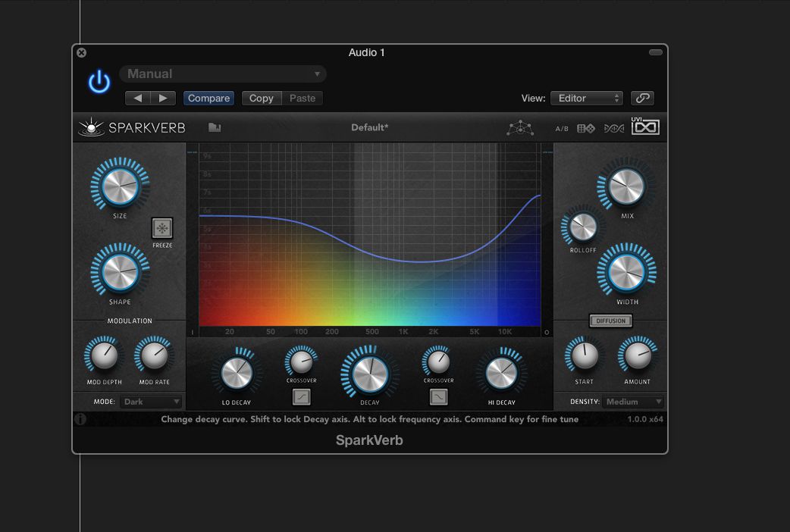
Task: Click the high Crossover knob
Action: [438, 361]
